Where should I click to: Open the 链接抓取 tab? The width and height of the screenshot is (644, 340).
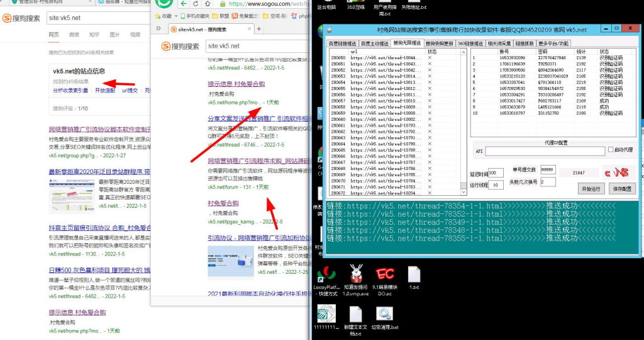point(525,43)
